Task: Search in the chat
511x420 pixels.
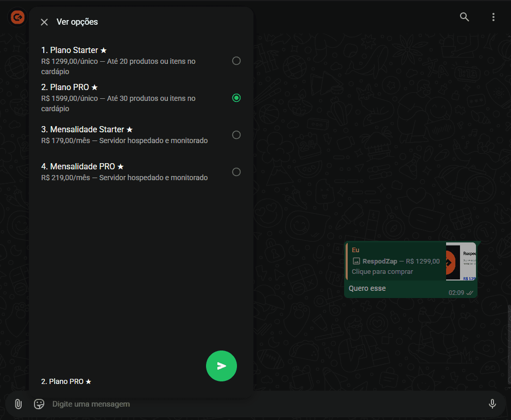Action: (x=465, y=17)
